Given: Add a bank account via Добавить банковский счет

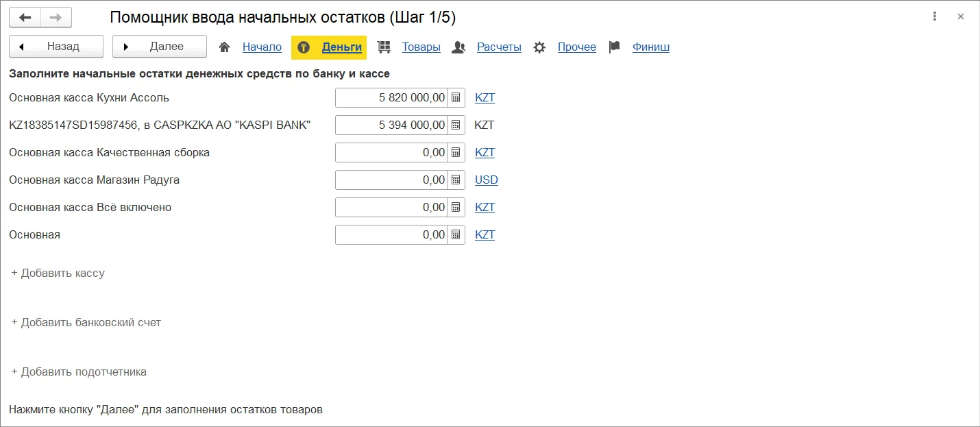Looking at the screenshot, I should [x=86, y=322].
